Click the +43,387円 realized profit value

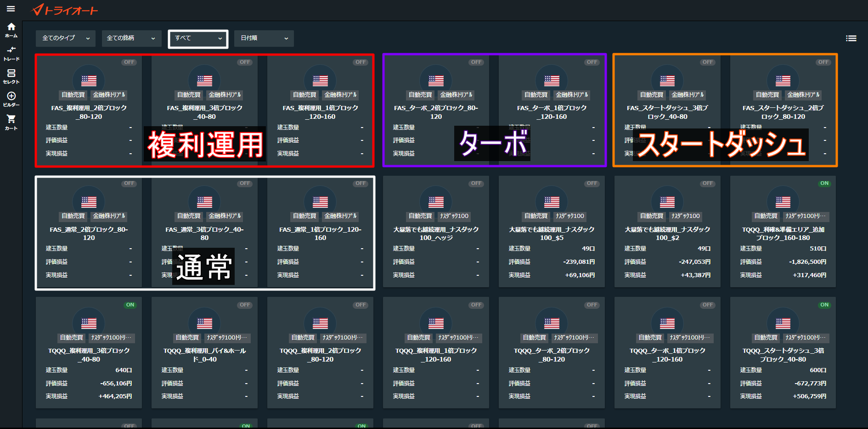[695, 275]
